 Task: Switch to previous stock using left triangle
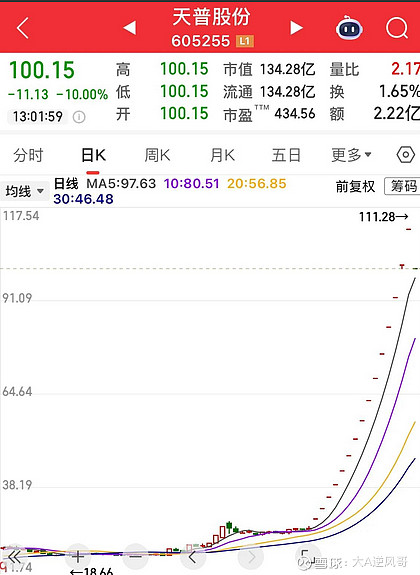129,28
